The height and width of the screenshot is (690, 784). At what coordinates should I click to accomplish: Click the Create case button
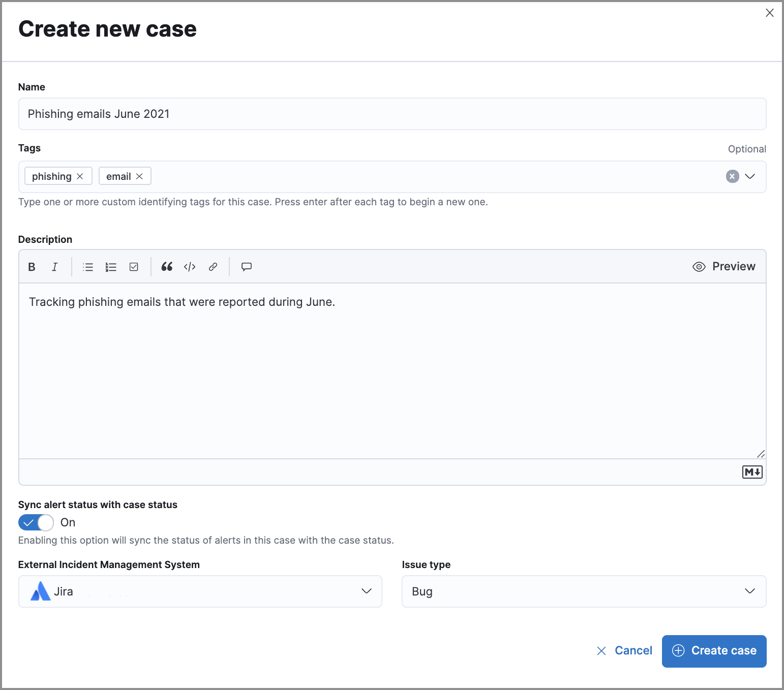pyautogui.click(x=714, y=650)
